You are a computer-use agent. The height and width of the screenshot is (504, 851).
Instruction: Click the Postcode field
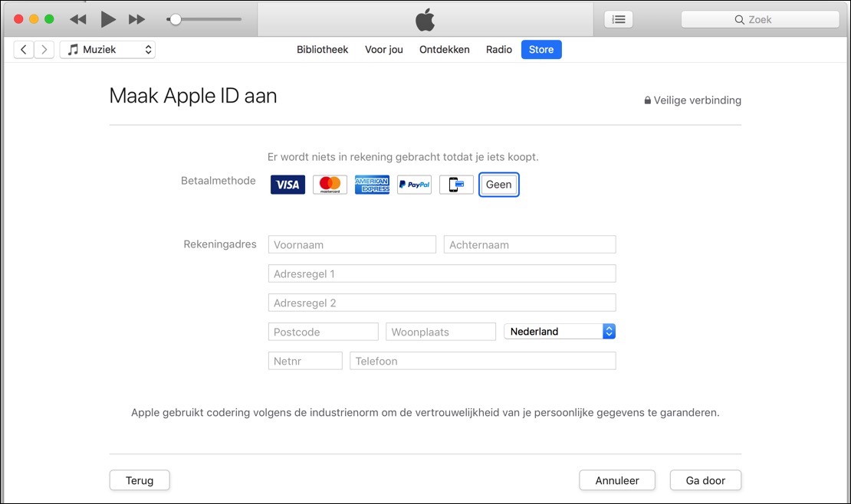pyautogui.click(x=323, y=332)
